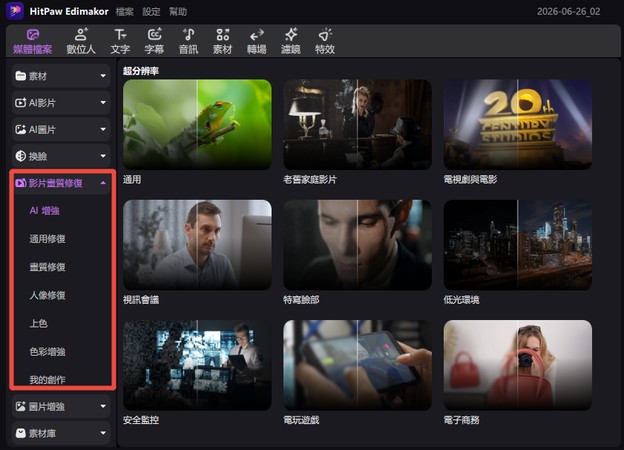This screenshot has width=624, height=450.
Task: Click the folder icon beside sidebar 素材
Action: 20,76
